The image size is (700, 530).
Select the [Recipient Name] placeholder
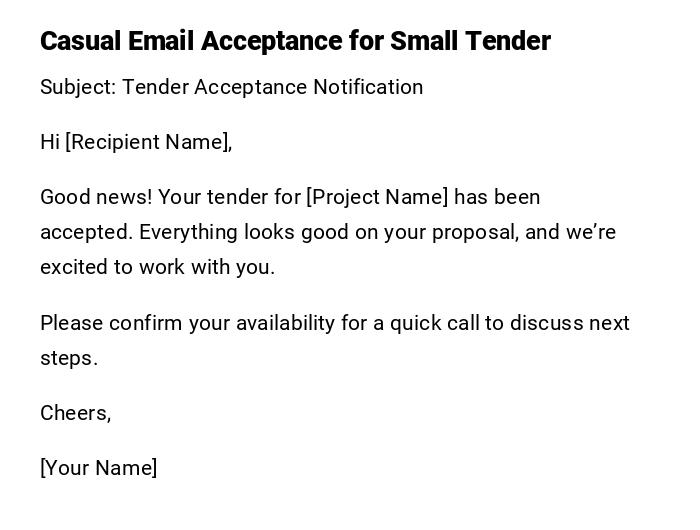(147, 142)
